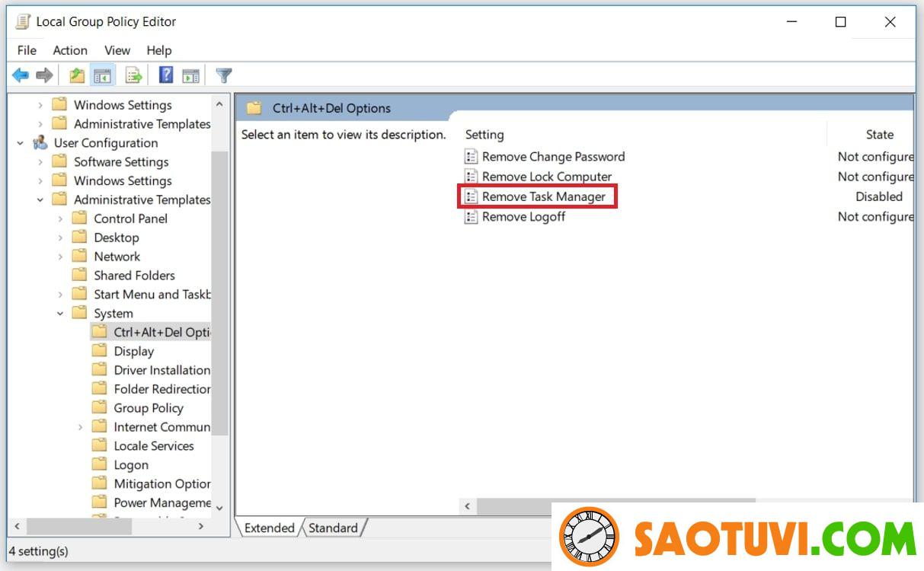Select the Remove Task Manager setting
924x571 pixels.
click(x=543, y=196)
